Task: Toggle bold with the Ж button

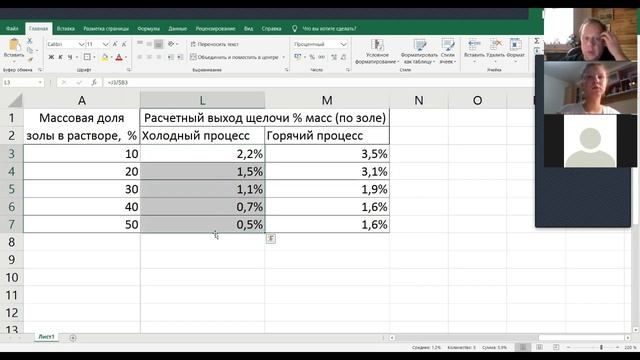Action: [x=51, y=57]
